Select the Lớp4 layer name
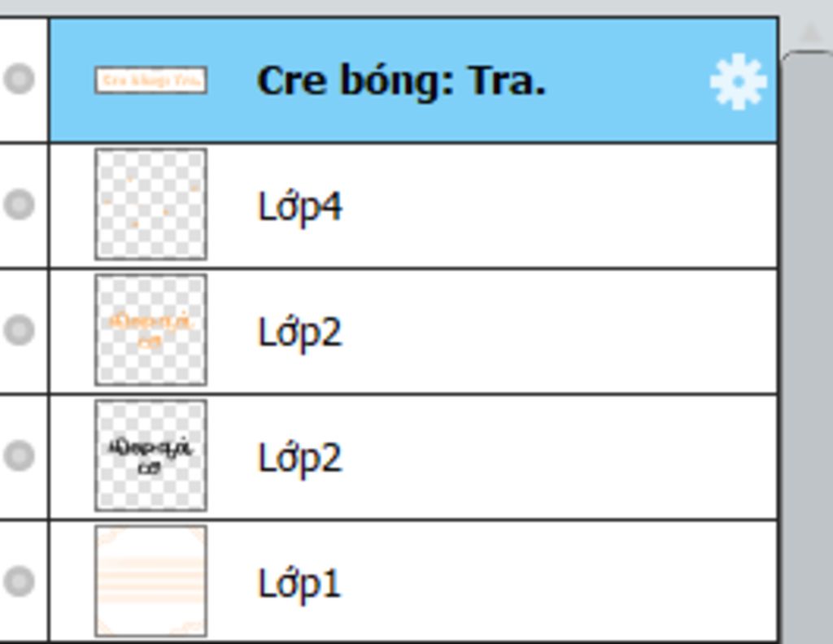The image size is (833, 644). [299, 207]
